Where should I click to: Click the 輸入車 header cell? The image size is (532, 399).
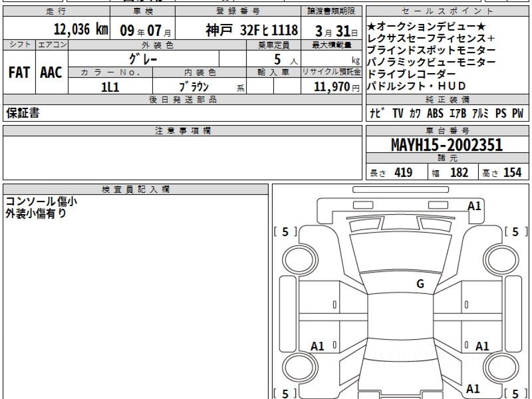point(274,72)
